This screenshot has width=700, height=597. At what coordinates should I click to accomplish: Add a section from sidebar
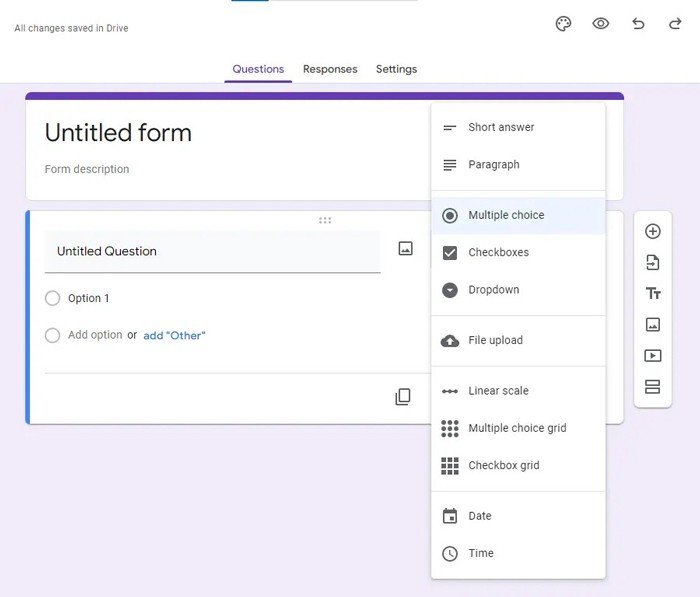coord(652,387)
